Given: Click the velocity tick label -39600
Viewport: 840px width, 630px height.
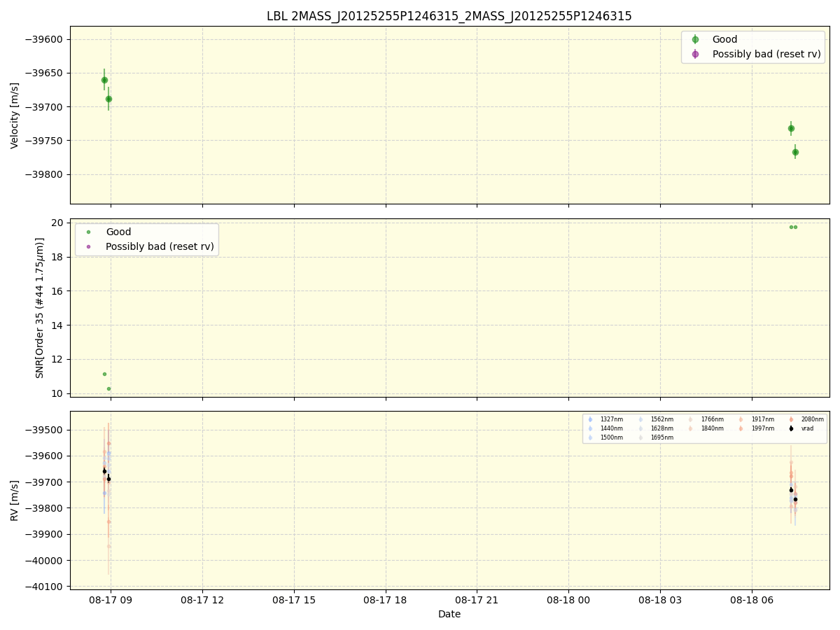Looking at the screenshot, I should [x=43, y=39].
